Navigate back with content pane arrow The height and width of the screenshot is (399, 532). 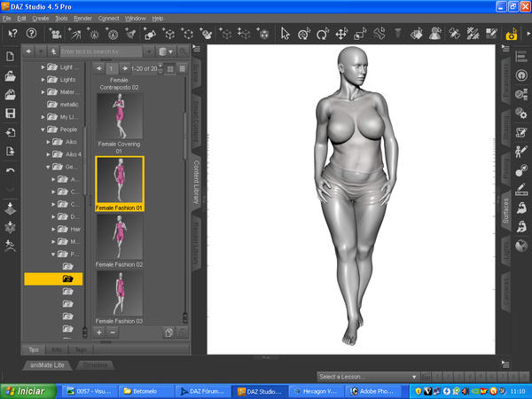click(x=29, y=51)
